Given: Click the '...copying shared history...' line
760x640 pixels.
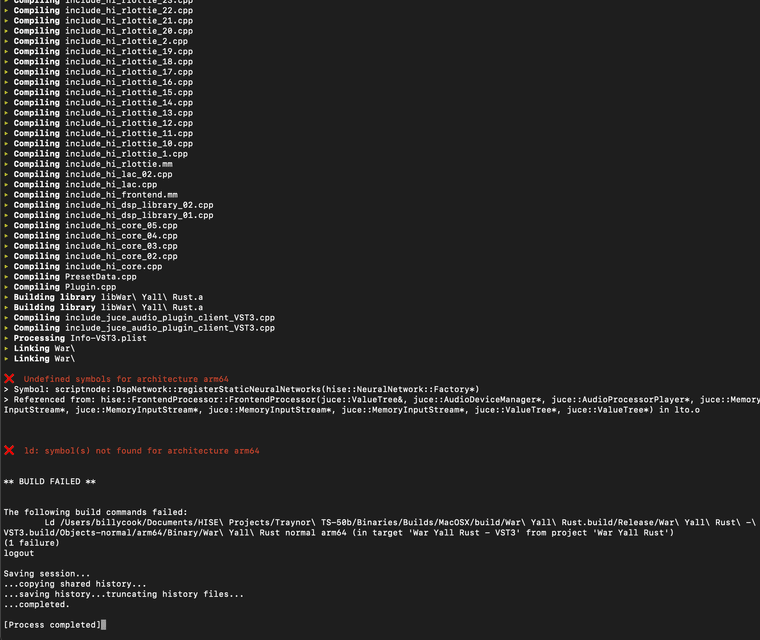Looking at the screenshot, I should click(75, 584).
